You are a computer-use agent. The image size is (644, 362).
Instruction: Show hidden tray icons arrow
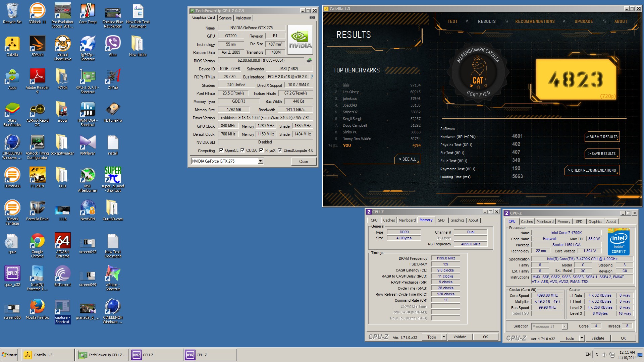click(x=597, y=354)
